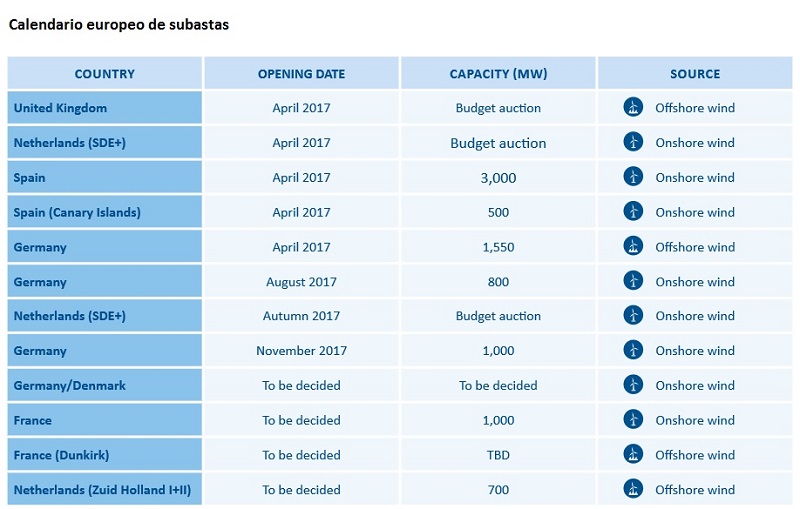
Task: Click the COUNTRY column header
Action: point(104,74)
